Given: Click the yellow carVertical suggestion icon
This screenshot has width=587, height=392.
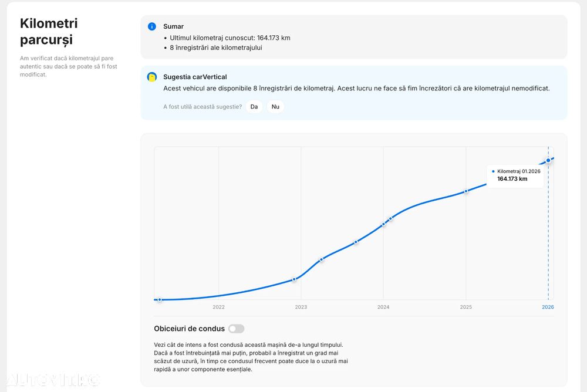Looking at the screenshot, I should (152, 77).
